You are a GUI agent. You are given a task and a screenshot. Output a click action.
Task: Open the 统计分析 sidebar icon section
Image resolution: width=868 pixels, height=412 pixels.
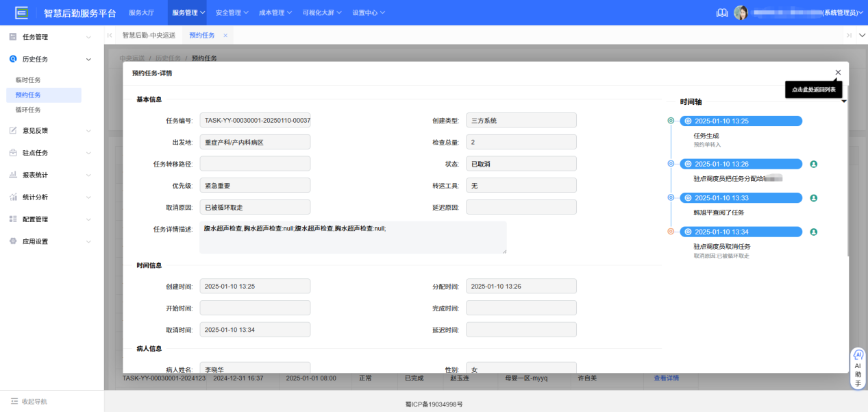(x=12, y=197)
